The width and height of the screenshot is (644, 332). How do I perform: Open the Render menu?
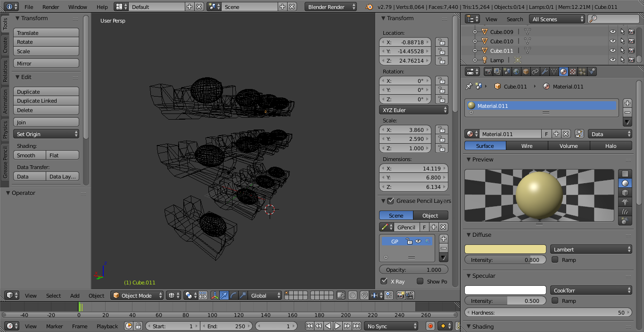click(51, 7)
